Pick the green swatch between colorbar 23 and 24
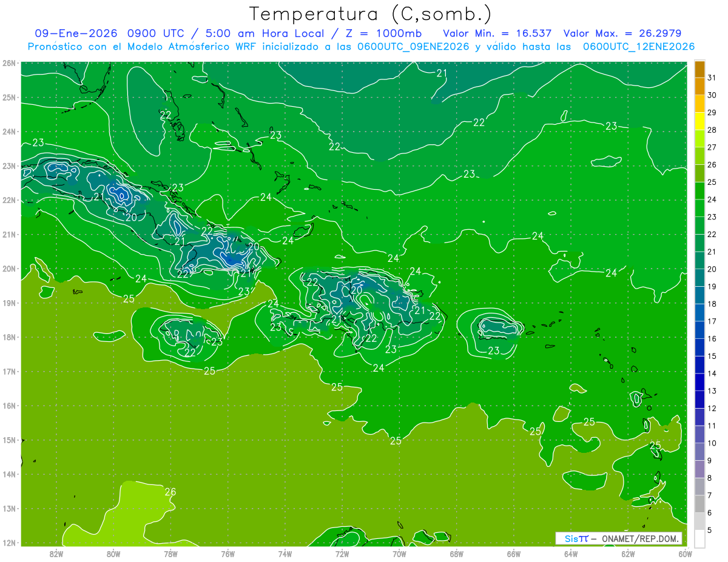Image resolution: width=728 pixels, height=562 pixels. 699,209
